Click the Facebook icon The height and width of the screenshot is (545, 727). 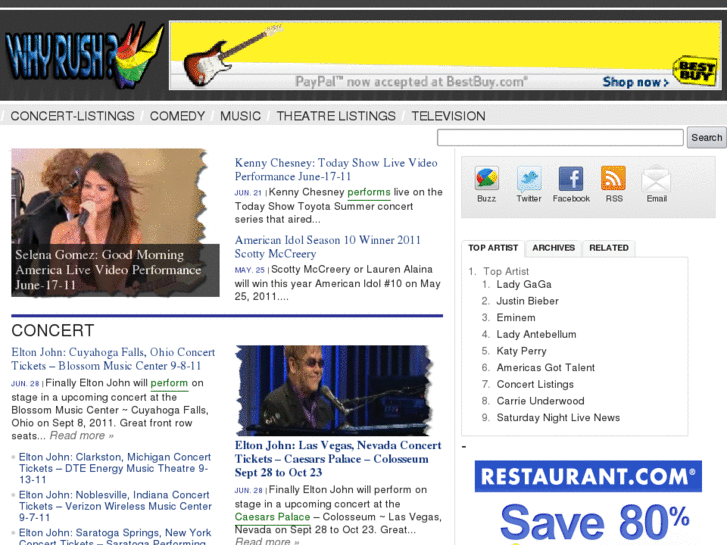coord(571,179)
